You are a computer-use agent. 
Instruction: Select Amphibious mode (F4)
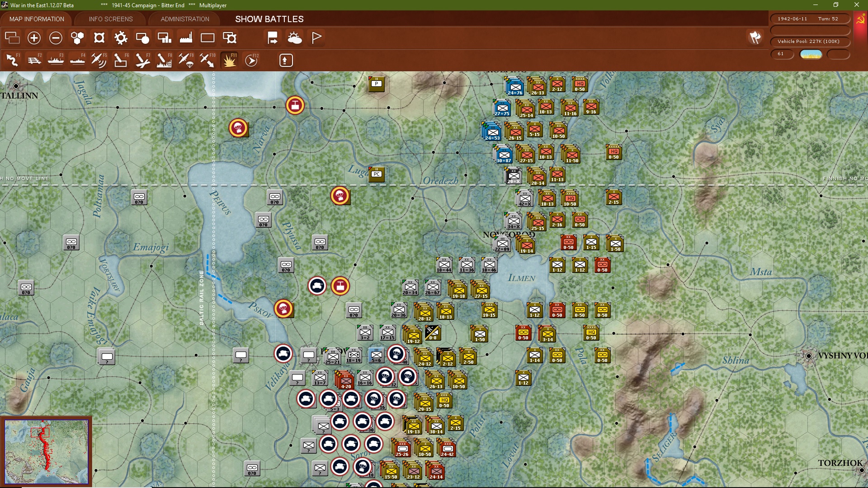click(x=77, y=60)
